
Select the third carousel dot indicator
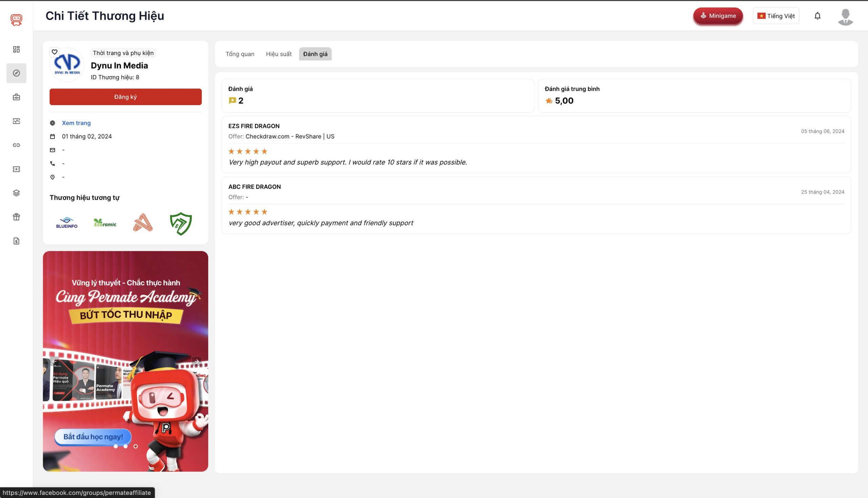[x=135, y=446]
